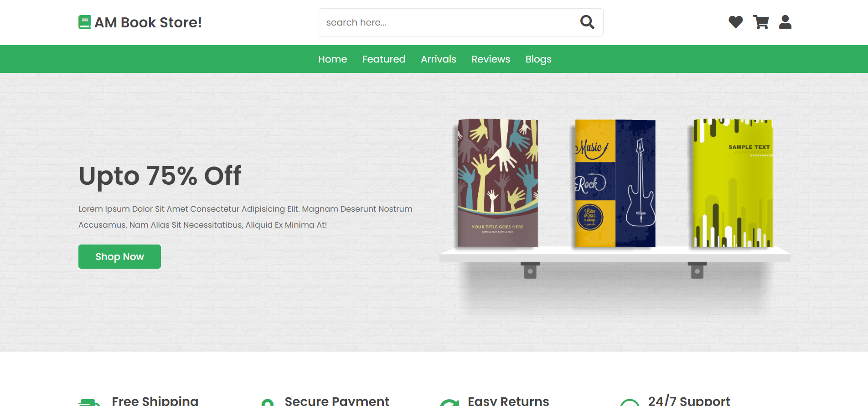Select the hands-cover book thumbnail

coord(498,183)
